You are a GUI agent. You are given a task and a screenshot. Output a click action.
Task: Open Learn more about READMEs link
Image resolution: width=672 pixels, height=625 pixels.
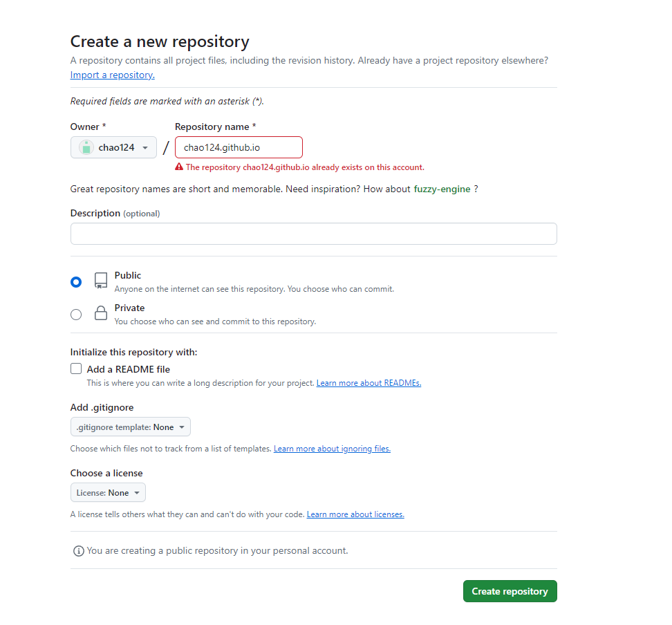coord(368,383)
